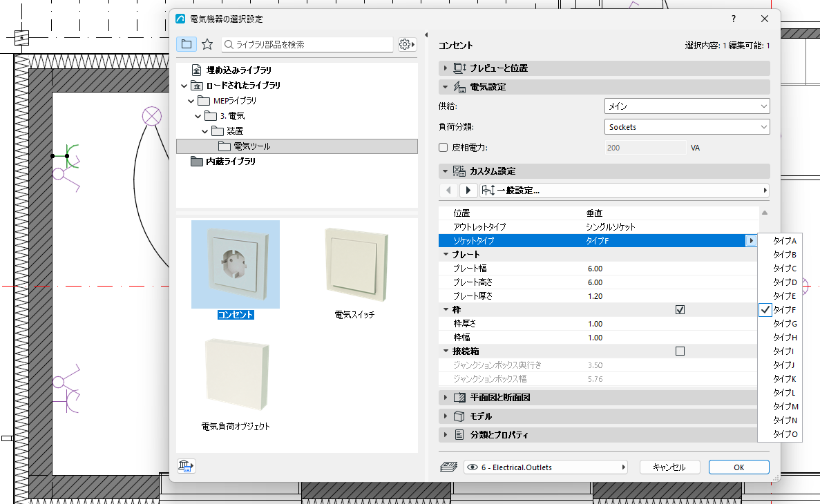Open the 6 - Electrical.Outlets layer dropdown

(546, 467)
